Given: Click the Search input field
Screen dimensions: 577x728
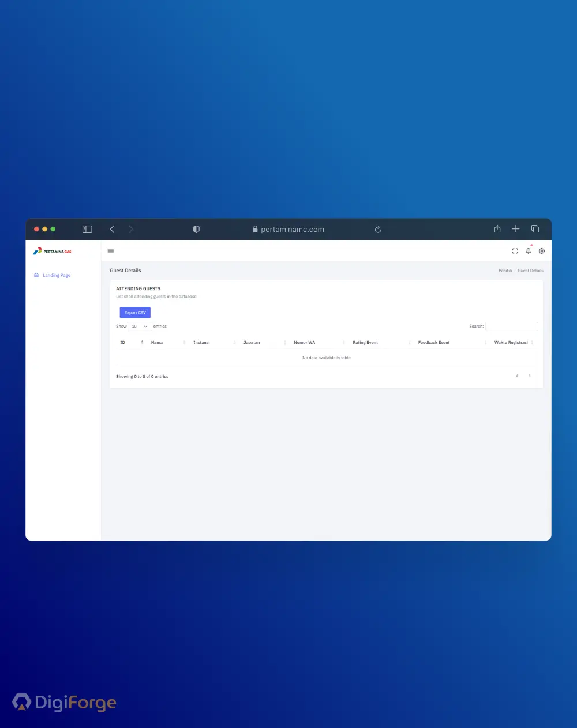Looking at the screenshot, I should click(511, 327).
